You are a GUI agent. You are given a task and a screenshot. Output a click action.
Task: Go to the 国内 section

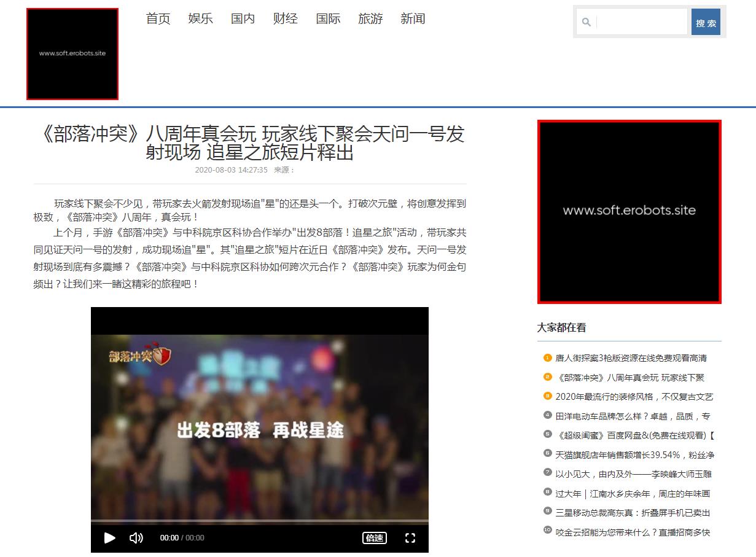(243, 19)
